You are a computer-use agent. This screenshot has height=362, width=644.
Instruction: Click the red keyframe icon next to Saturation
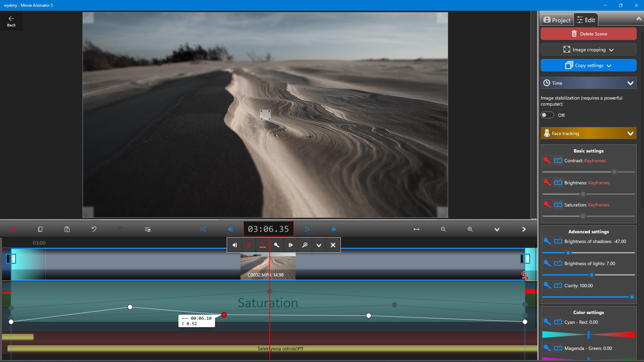point(547,204)
